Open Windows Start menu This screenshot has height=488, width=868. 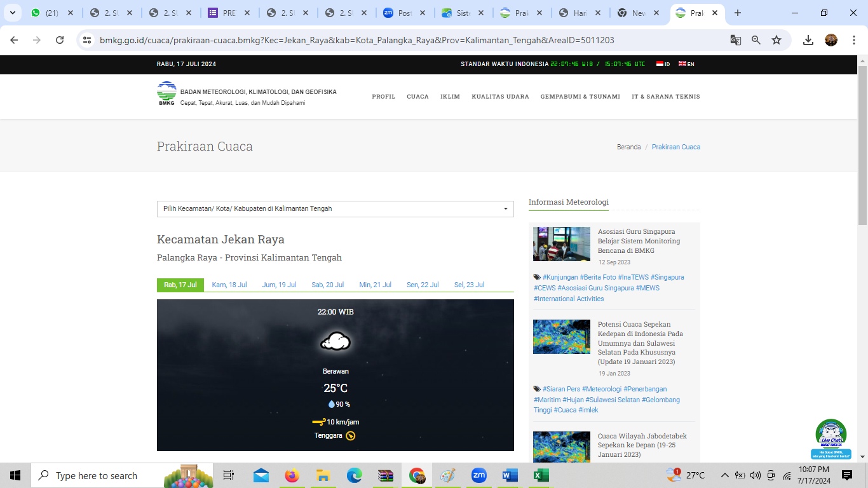tap(15, 475)
